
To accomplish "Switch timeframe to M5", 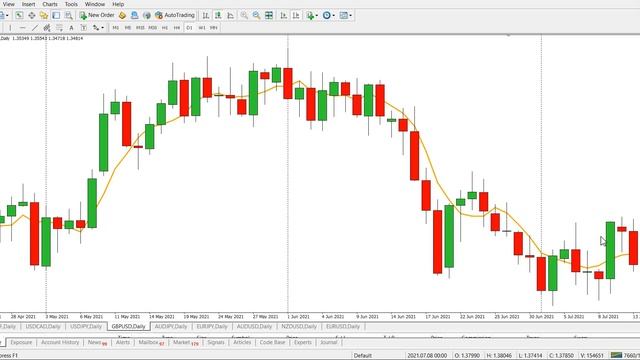I will (128, 28).
